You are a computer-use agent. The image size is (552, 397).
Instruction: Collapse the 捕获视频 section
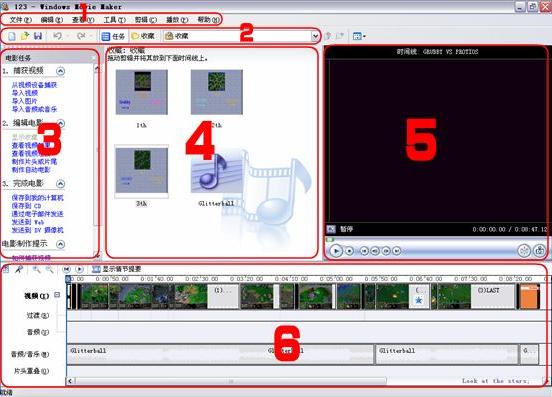[x=61, y=71]
